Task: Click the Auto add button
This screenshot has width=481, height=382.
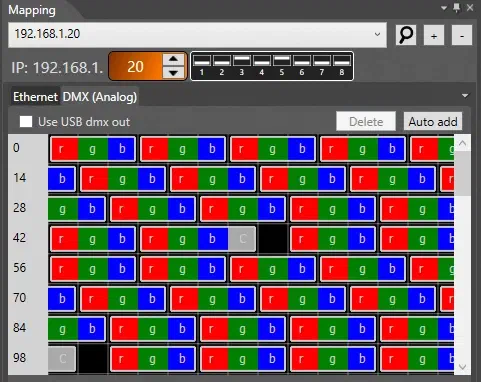Action: [433, 121]
